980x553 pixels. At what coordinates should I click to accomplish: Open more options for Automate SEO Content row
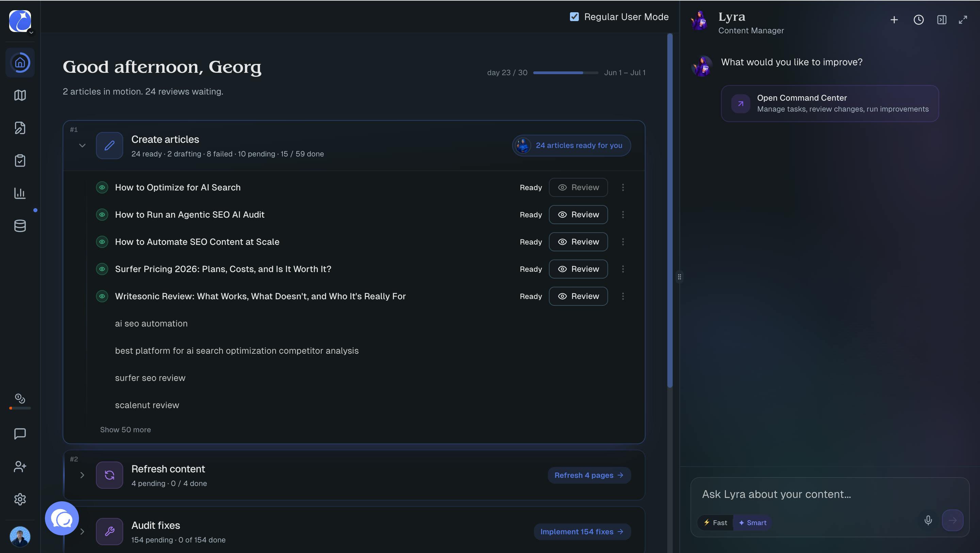pyautogui.click(x=623, y=242)
